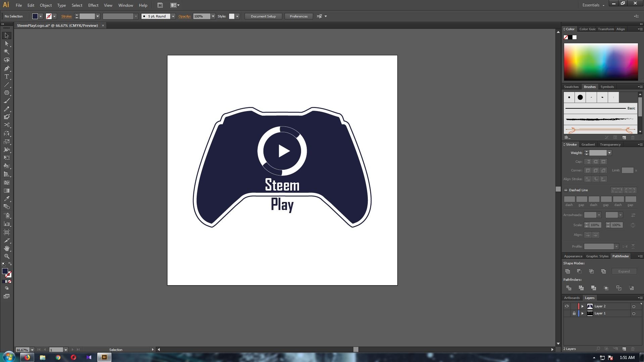Select the Zoom tool

pos(6,256)
